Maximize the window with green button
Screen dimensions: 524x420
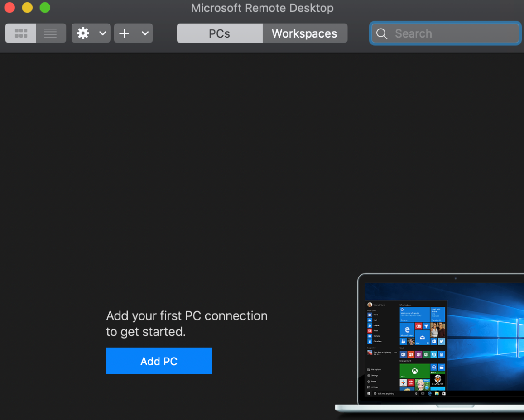pos(45,7)
